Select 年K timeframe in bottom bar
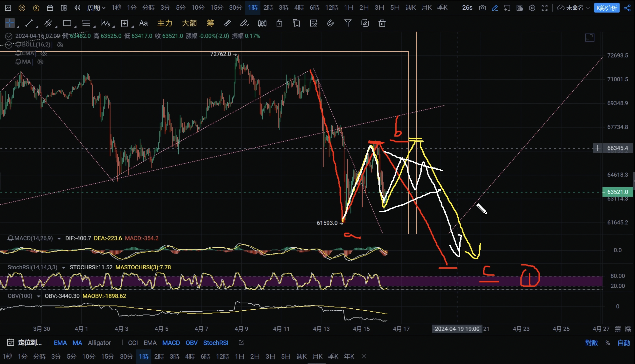This screenshot has height=364, width=635. [x=349, y=356]
